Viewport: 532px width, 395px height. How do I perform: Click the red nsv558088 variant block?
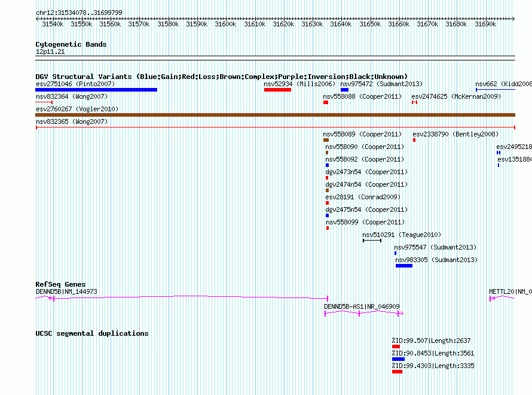[326, 102]
